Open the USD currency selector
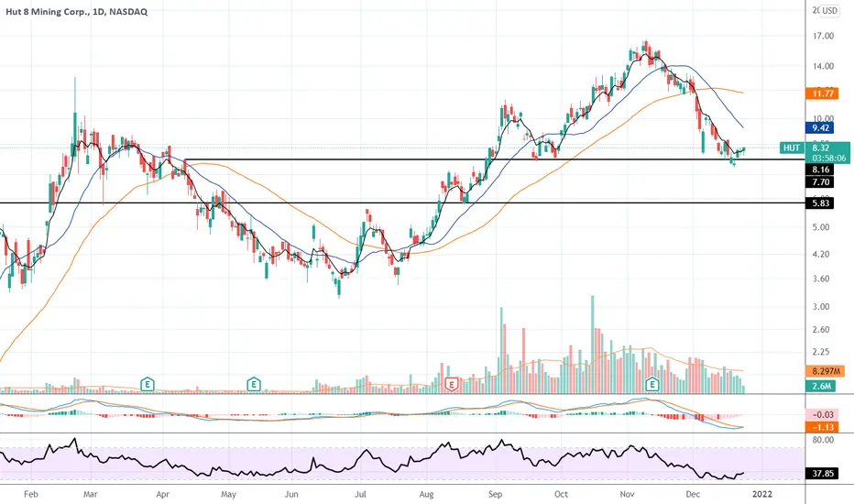The height and width of the screenshot is (504, 854). pos(829,11)
